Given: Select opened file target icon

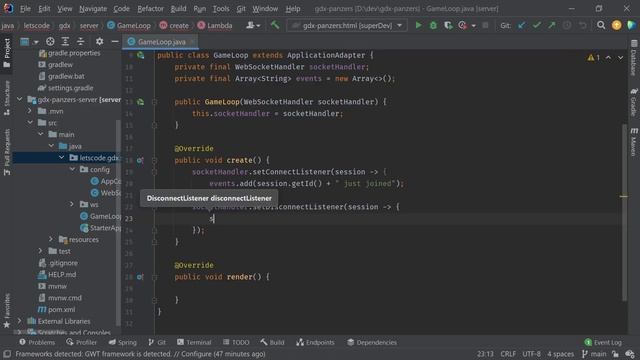Looking at the screenshot, I should coord(50,41).
